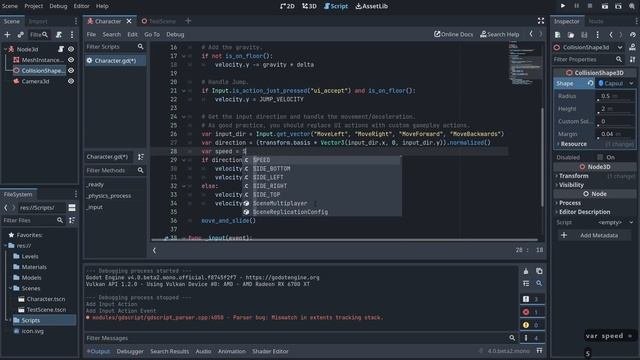Jump to the _input method
The height and width of the screenshot is (360, 640).
95,207
